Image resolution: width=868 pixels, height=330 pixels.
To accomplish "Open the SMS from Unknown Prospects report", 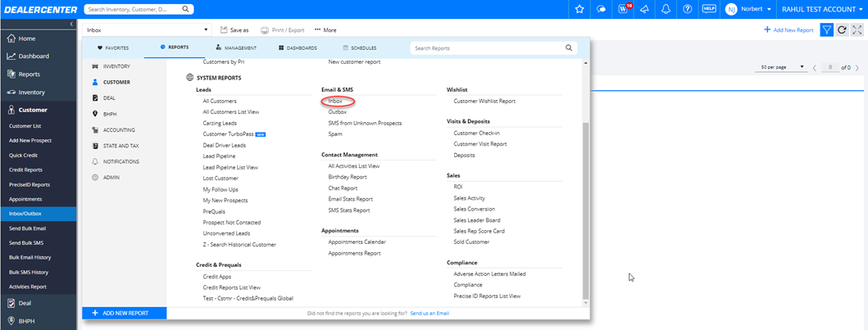I will coord(365,123).
